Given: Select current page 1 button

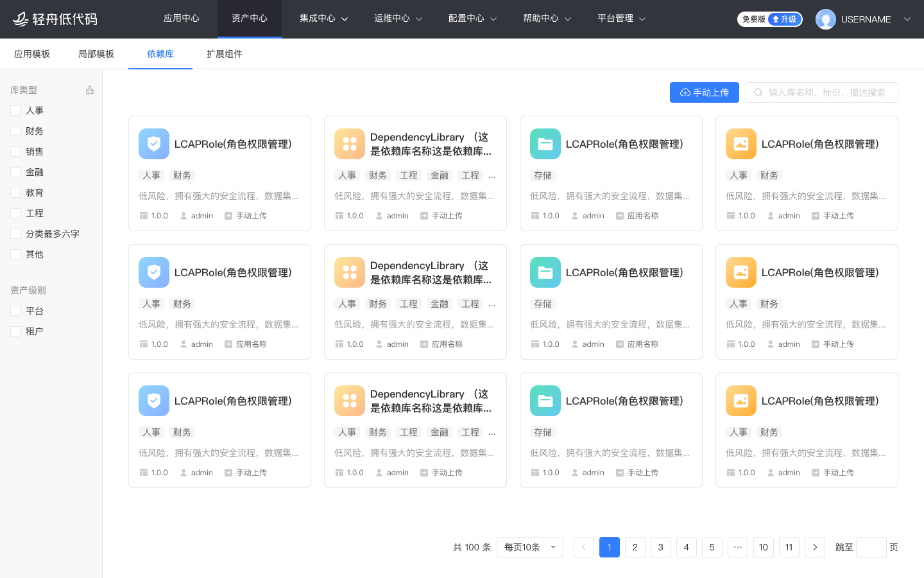Looking at the screenshot, I should coord(610,547).
